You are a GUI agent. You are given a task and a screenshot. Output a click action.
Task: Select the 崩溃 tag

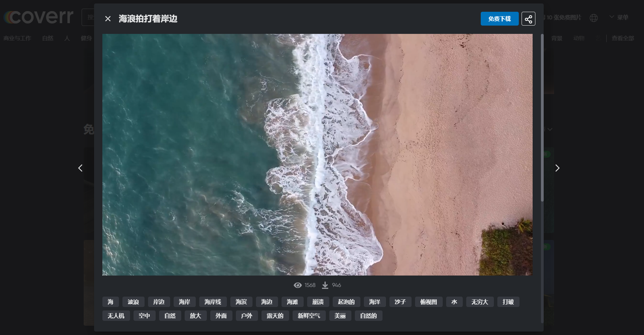pyautogui.click(x=318, y=302)
